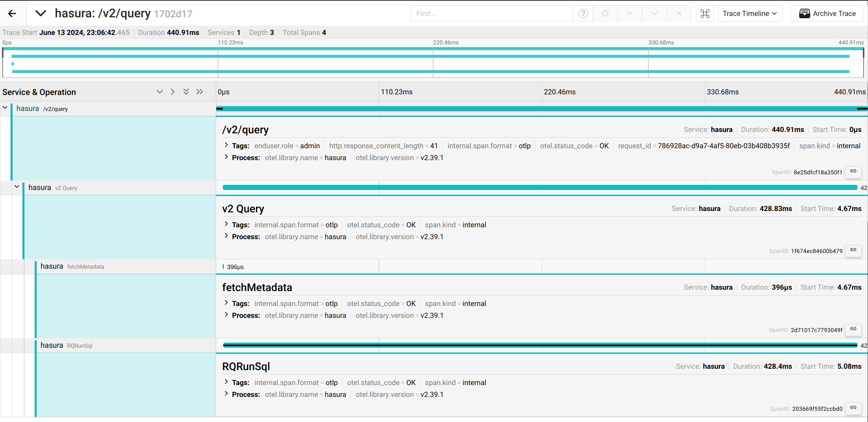Collapse hasura v2 Query span children

coord(17,187)
